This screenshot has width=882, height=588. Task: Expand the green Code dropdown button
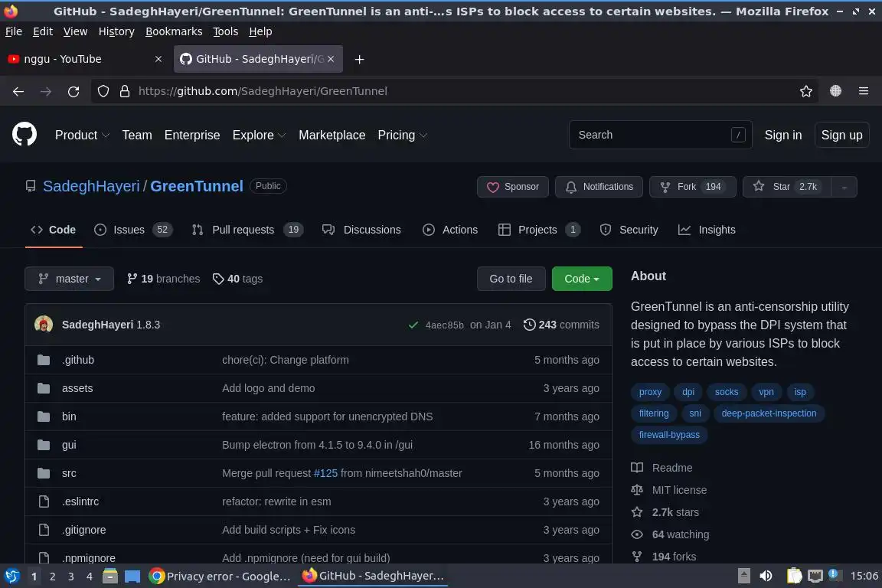[582, 279]
